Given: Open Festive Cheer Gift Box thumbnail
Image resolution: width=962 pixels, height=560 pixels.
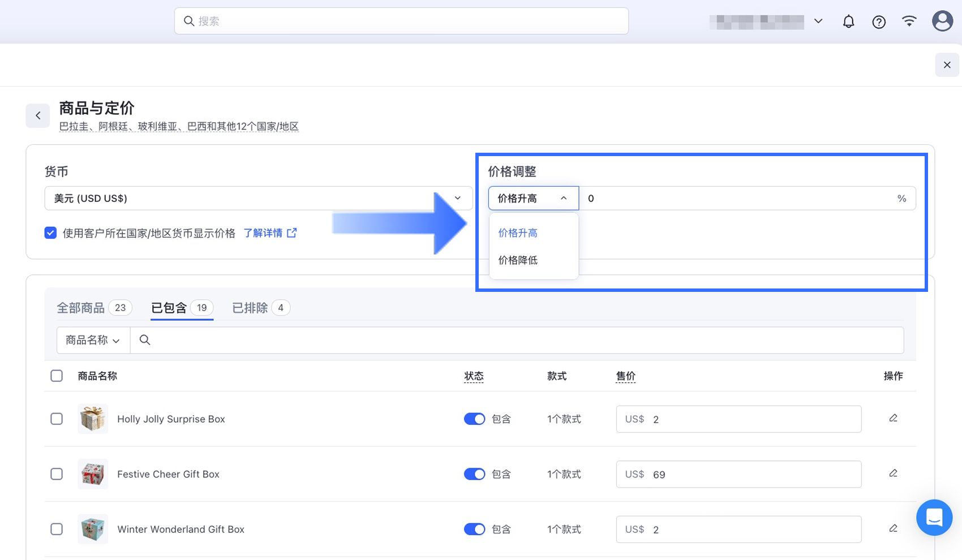Looking at the screenshot, I should [x=93, y=474].
